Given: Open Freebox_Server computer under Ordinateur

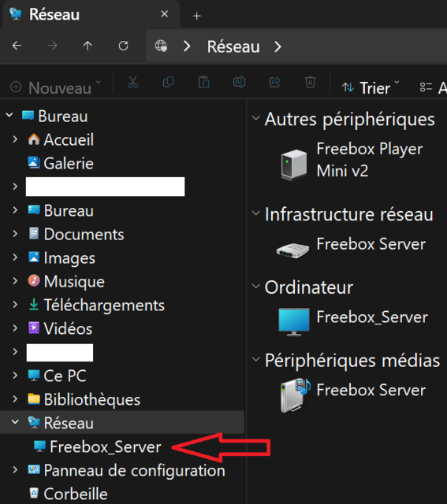Looking at the screenshot, I should click(353, 321).
